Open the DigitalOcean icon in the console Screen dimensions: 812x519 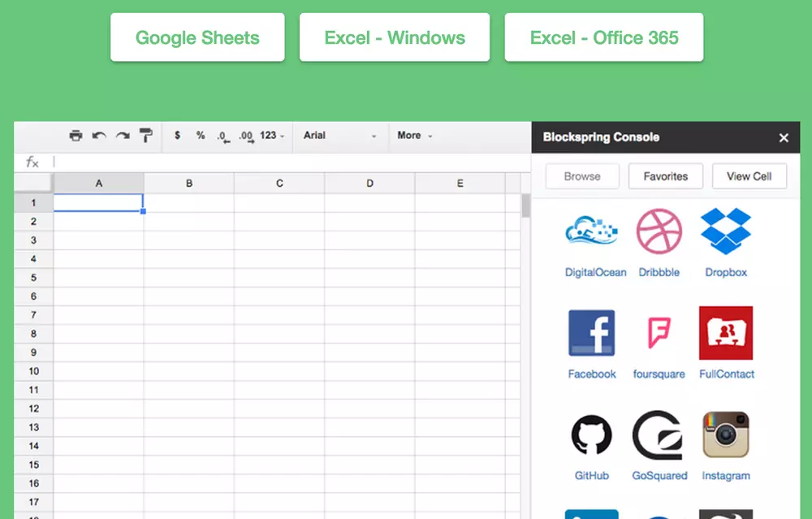click(x=592, y=231)
